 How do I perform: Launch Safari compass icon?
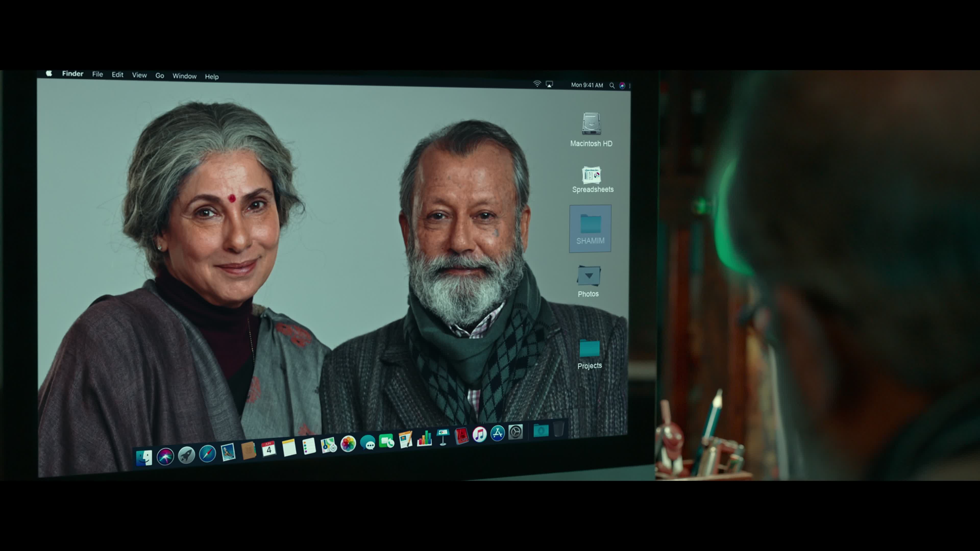207,453
